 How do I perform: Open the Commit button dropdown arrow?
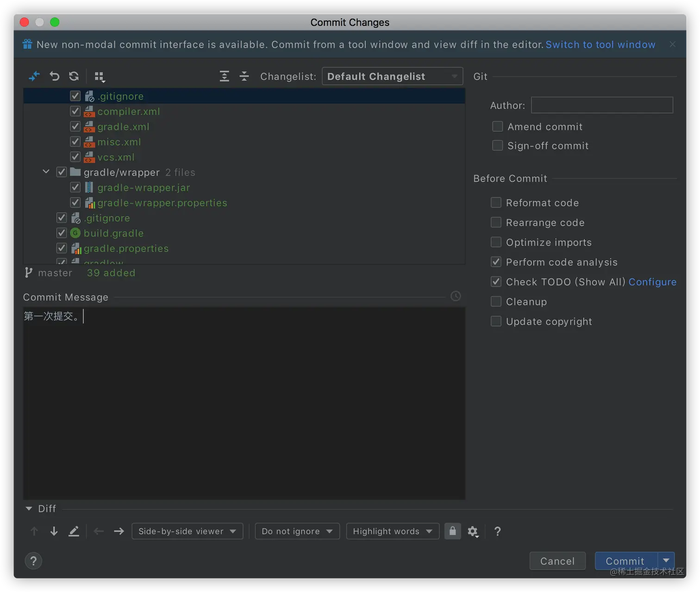tap(666, 561)
